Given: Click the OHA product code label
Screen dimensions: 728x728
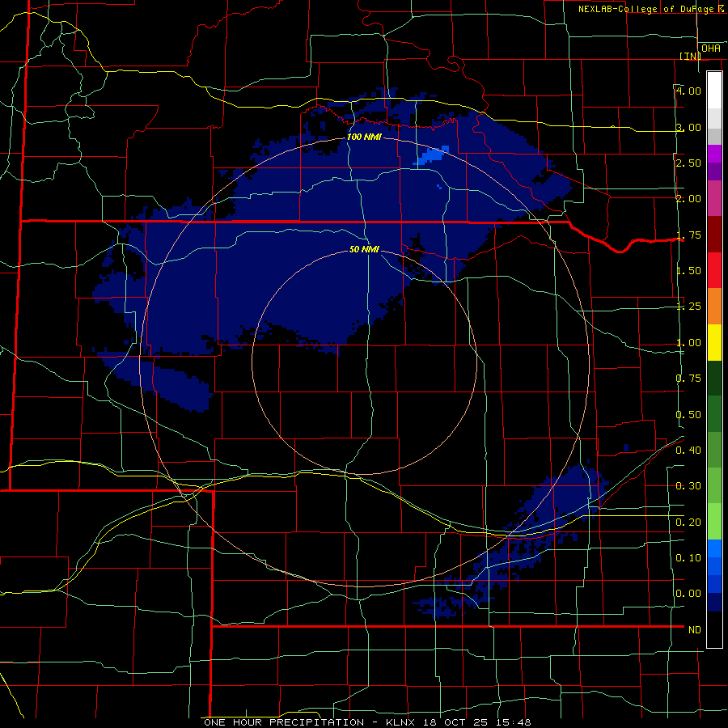Looking at the screenshot, I should 711,49.
